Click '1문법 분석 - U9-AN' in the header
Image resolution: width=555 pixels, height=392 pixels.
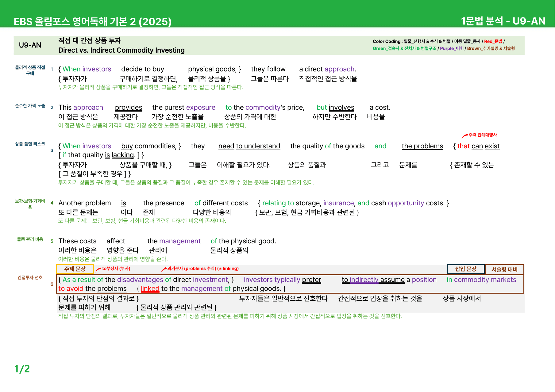coord(503,21)
